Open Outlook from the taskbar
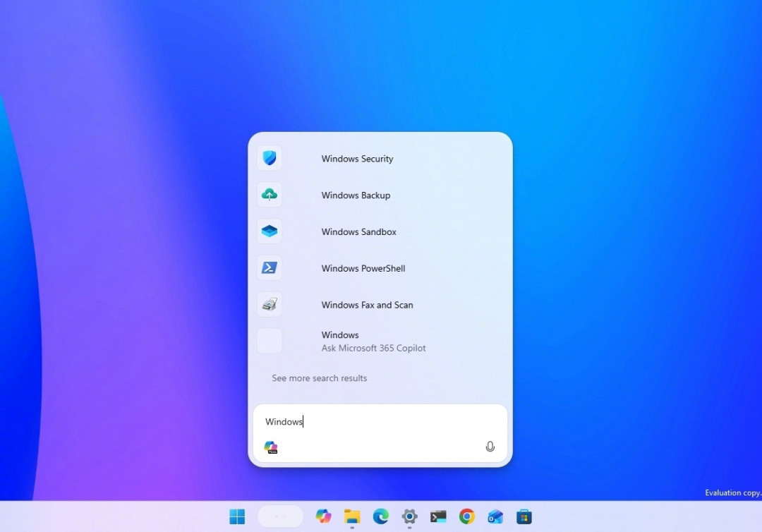The width and height of the screenshot is (762, 532). click(x=495, y=516)
